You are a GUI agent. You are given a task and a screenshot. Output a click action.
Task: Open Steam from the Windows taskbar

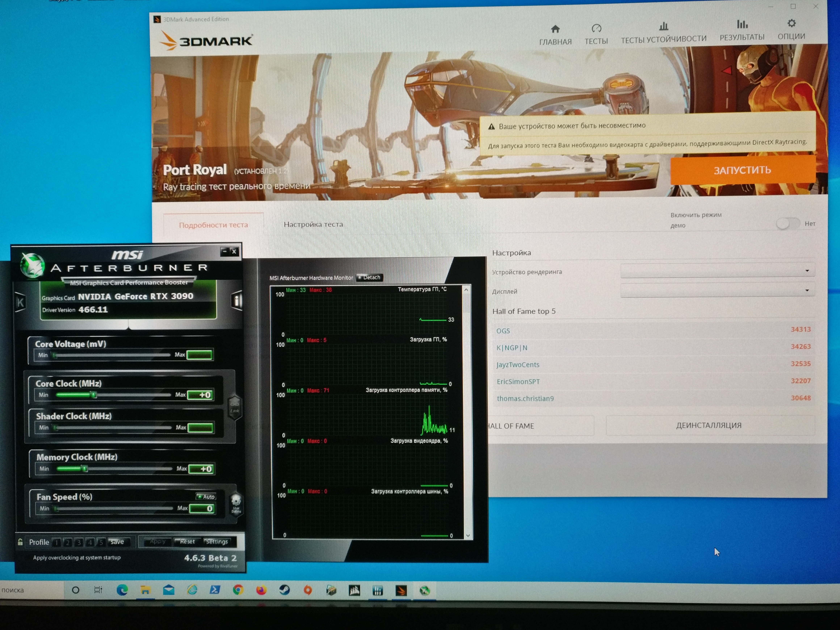click(284, 590)
